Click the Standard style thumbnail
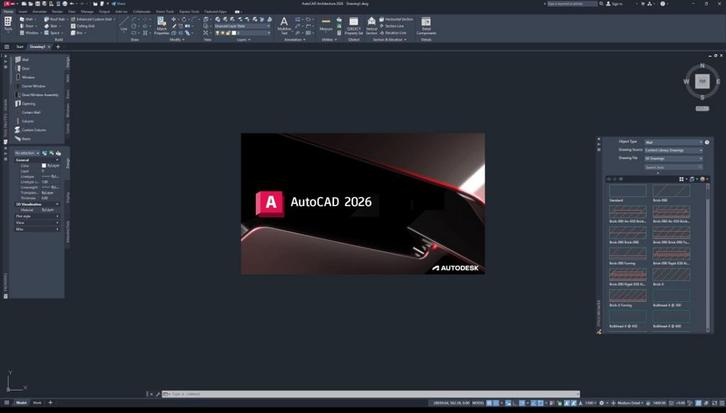Viewport: 726px width, 413px height. (x=628, y=190)
